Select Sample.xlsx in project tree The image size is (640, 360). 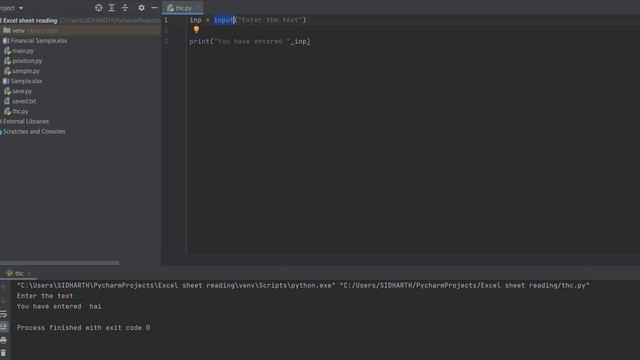click(x=26, y=81)
